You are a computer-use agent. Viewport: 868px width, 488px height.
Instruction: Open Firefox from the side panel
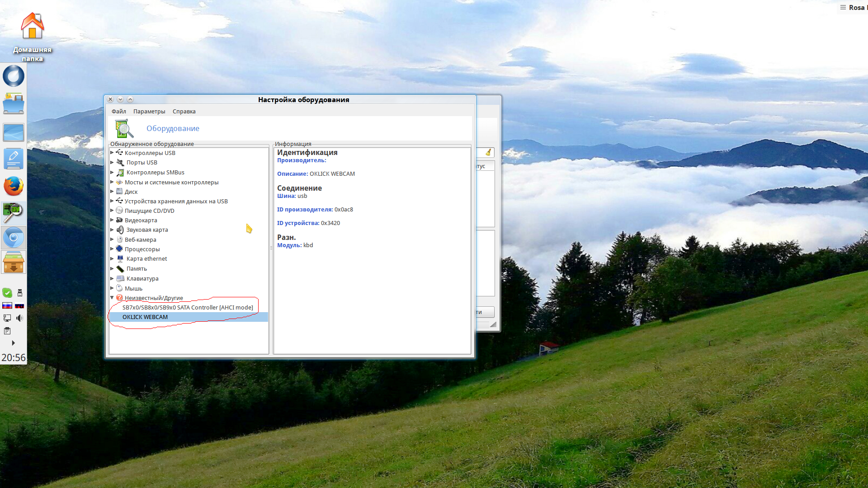(14, 186)
